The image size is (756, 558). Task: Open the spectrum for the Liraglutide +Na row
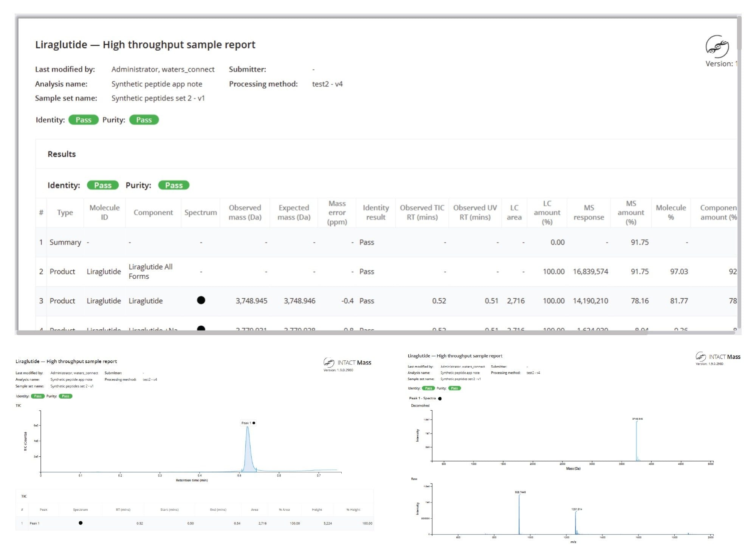[x=201, y=329]
